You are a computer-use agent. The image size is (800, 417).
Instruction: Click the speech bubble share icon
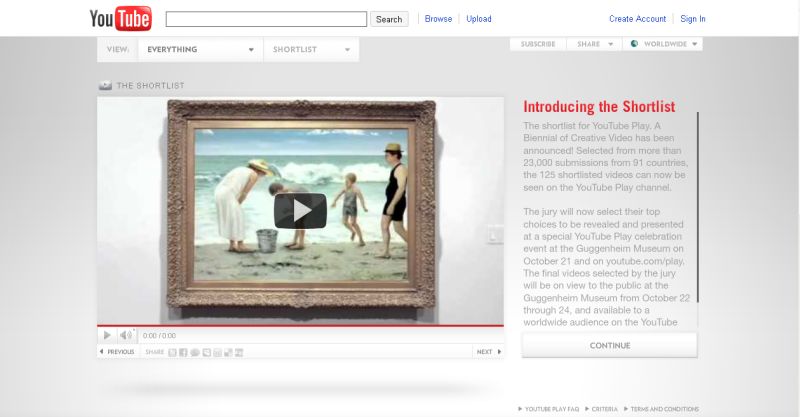(x=194, y=352)
